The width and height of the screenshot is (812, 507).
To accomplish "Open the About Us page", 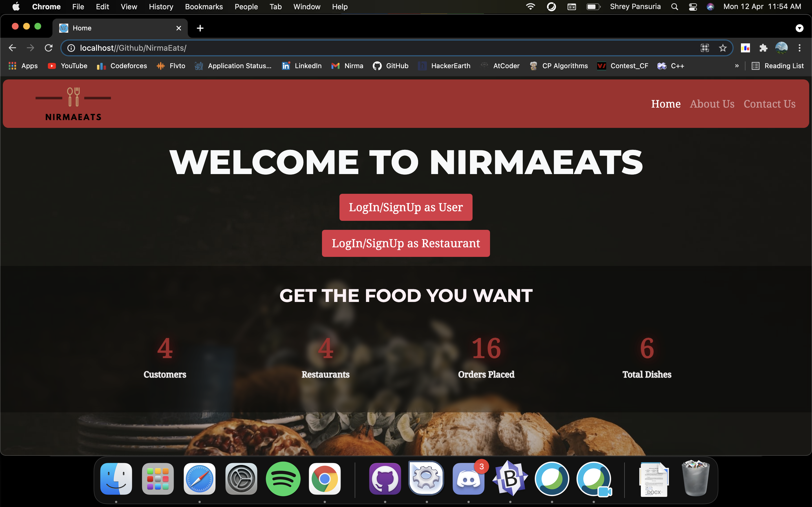I will 712,103.
